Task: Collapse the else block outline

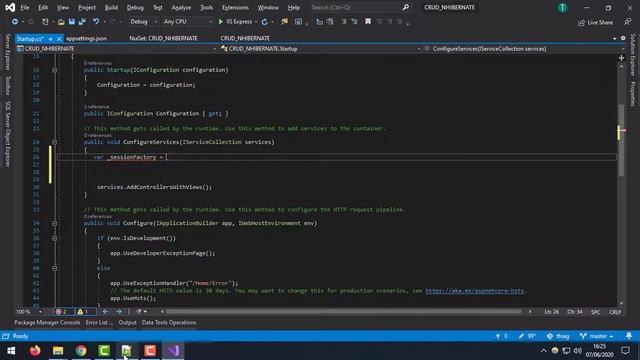Action: coord(54,268)
